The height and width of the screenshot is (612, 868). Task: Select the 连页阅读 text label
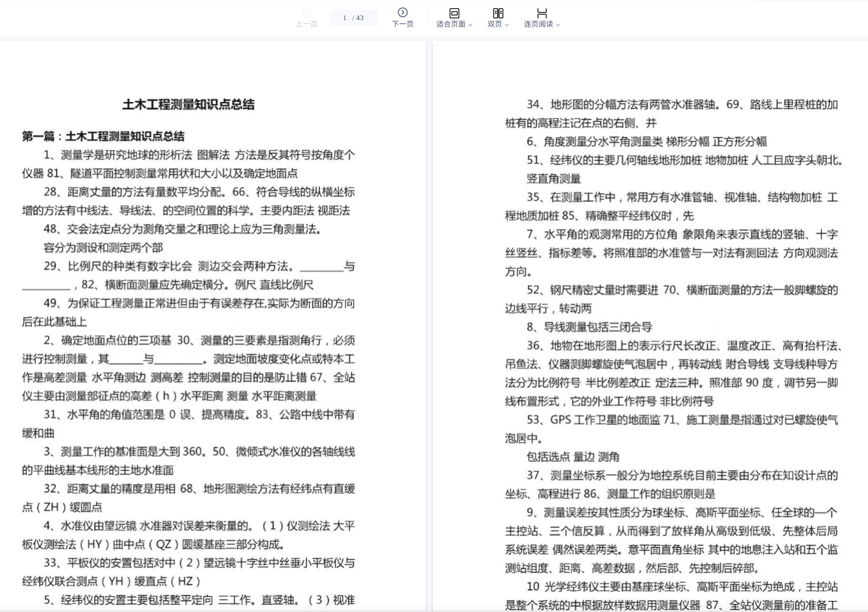[x=538, y=24]
